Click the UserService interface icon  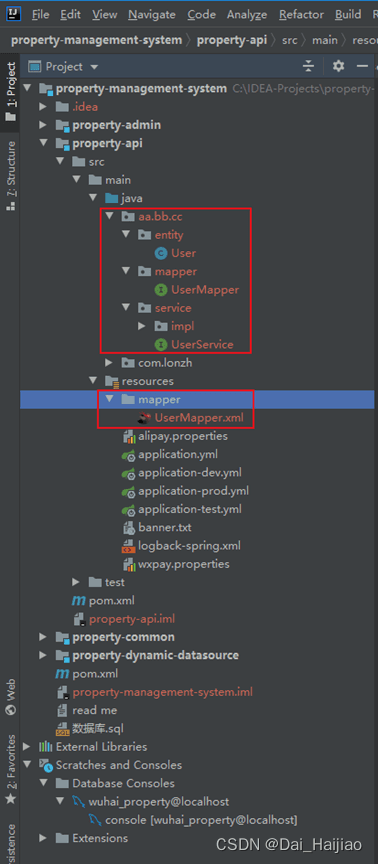coord(161,345)
